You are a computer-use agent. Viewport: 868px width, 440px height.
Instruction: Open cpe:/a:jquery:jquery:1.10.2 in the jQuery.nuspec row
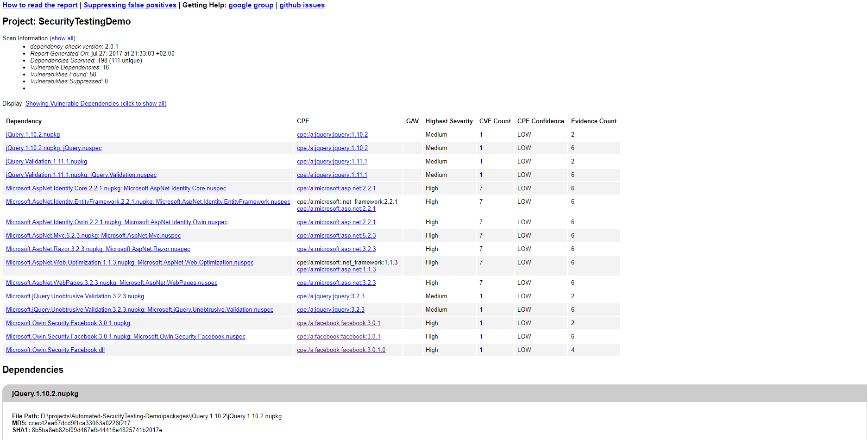pos(332,148)
